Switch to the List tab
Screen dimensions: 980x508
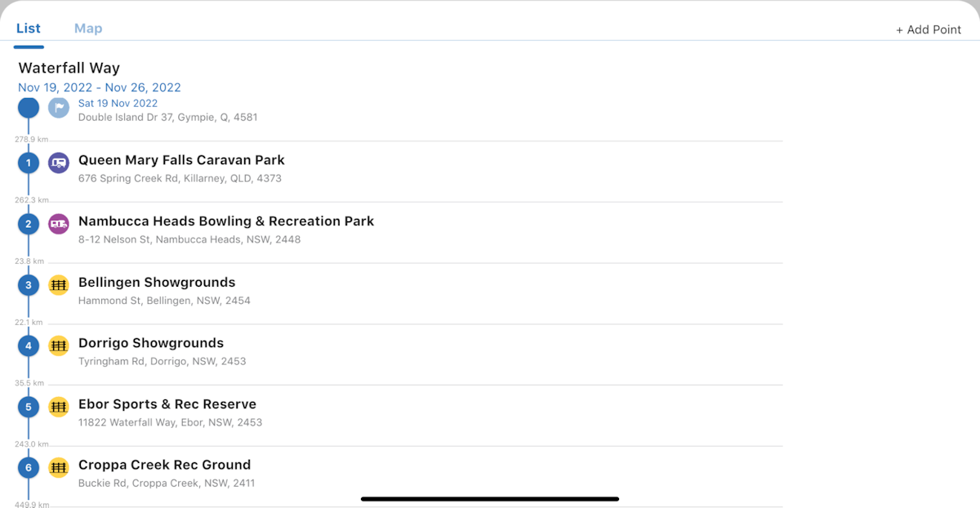[29, 29]
